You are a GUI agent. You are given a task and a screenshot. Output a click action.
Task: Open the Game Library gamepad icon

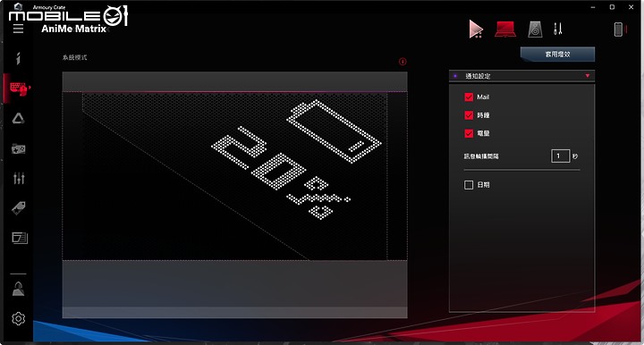(x=19, y=148)
